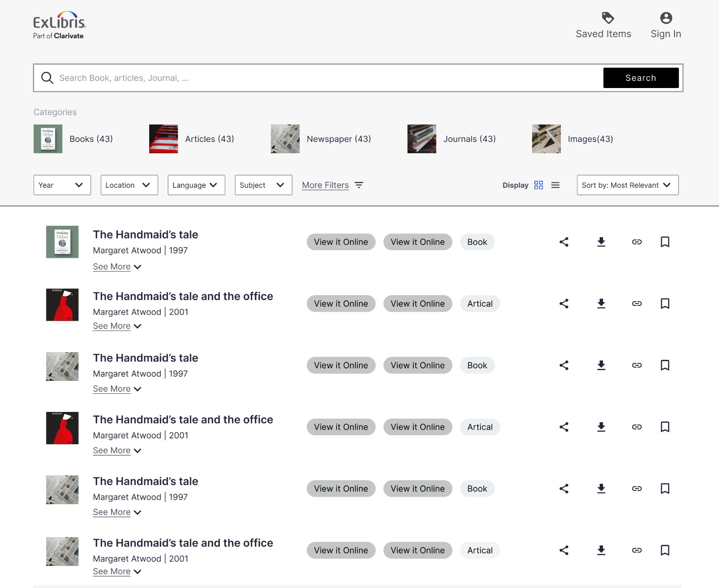Expand the Language filter dropdown
This screenshot has height=588, width=719.
(196, 185)
